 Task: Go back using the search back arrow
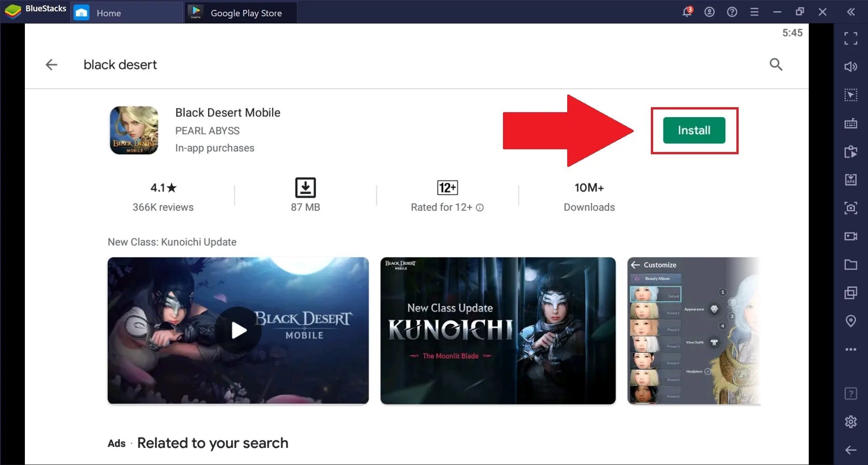click(x=52, y=65)
